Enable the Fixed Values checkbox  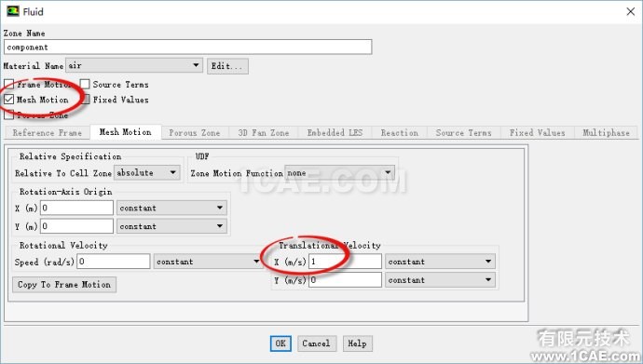click(85, 100)
